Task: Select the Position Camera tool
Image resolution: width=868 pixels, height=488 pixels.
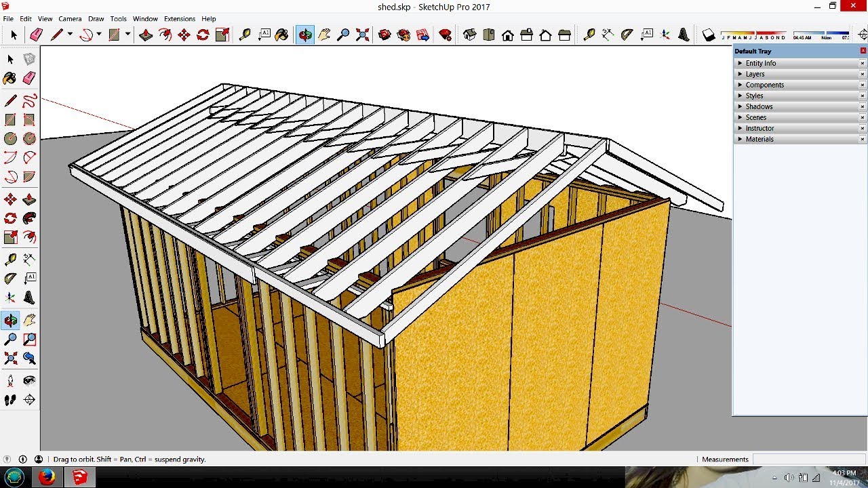Action: 10,381
